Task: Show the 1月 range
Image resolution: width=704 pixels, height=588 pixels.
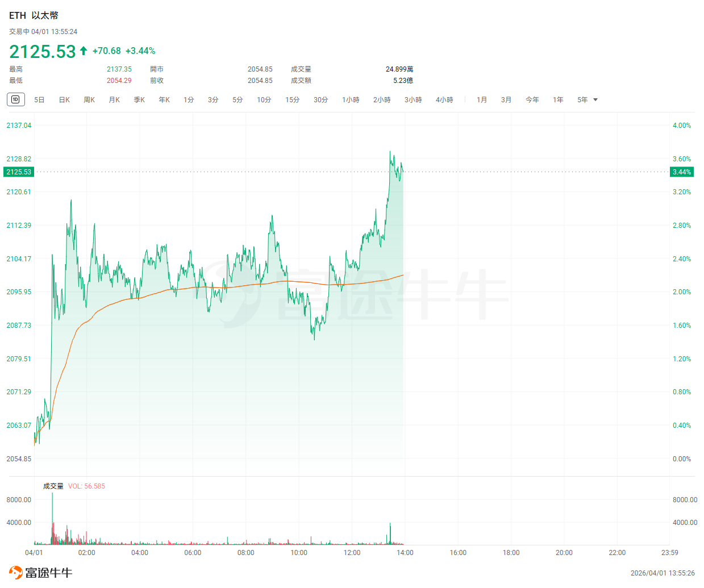Action: (482, 100)
